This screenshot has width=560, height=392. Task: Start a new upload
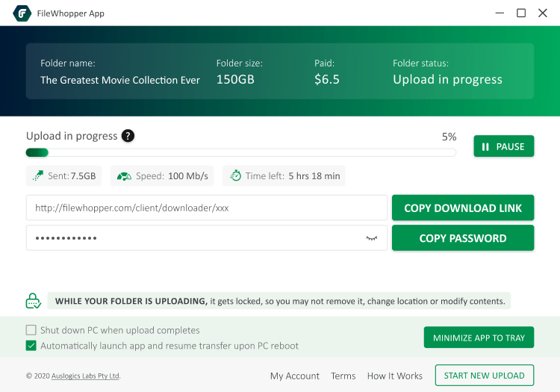pyautogui.click(x=485, y=376)
